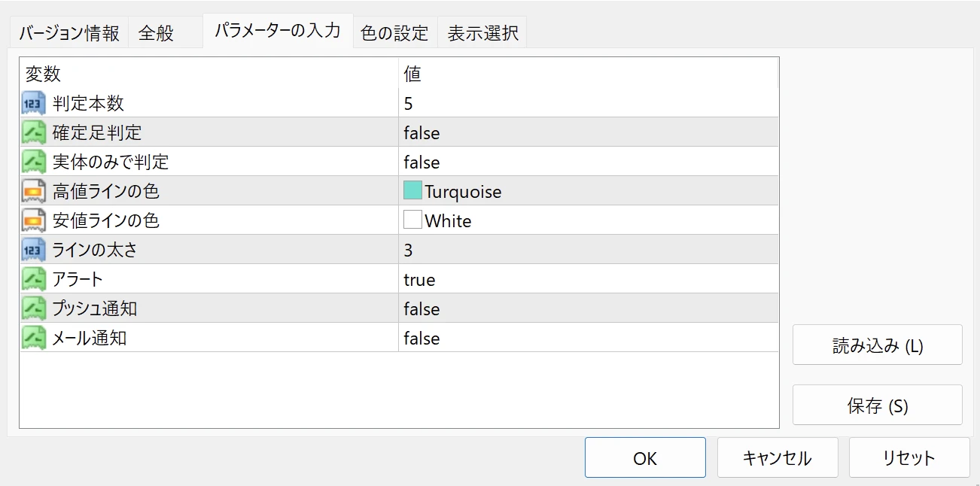Click the 読み込み (L) button
Image resolution: width=980 pixels, height=486 pixels.
pyautogui.click(x=877, y=345)
